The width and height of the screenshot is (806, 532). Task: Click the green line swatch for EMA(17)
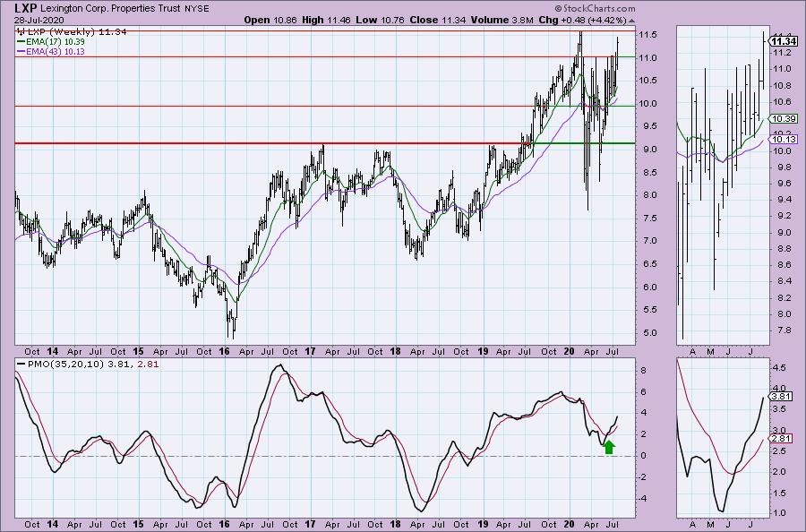tap(21, 41)
